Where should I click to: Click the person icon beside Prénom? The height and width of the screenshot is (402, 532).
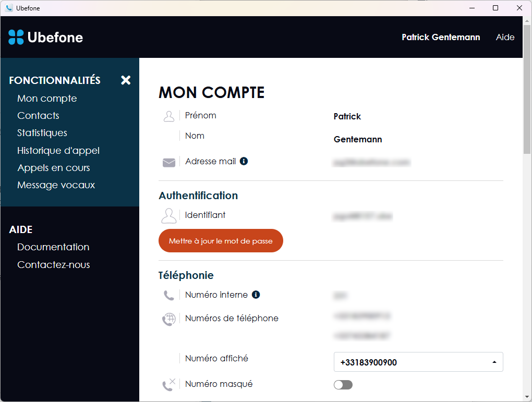point(168,116)
